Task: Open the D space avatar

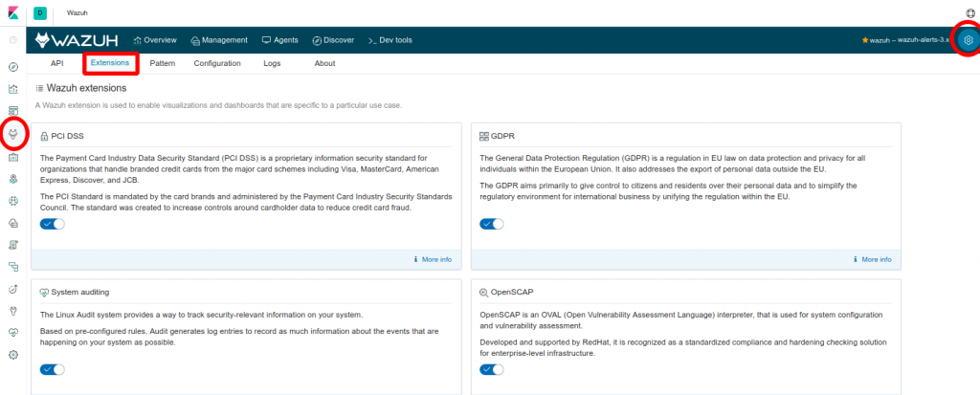Action: click(40, 12)
